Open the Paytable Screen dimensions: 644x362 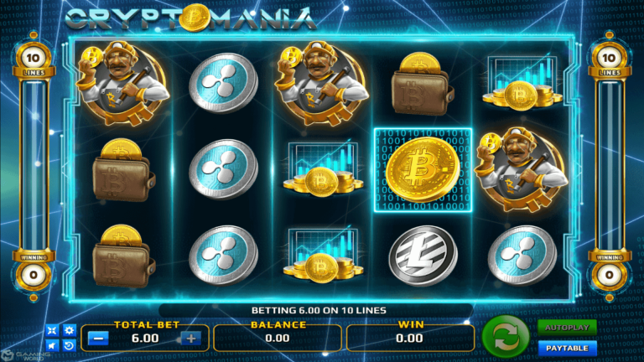coord(567,348)
